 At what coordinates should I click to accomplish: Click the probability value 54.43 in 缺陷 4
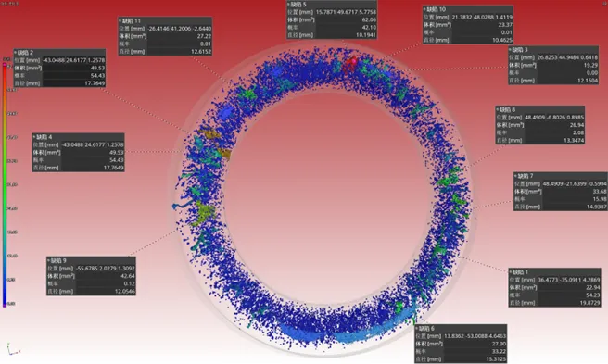click(x=117, y=160)
